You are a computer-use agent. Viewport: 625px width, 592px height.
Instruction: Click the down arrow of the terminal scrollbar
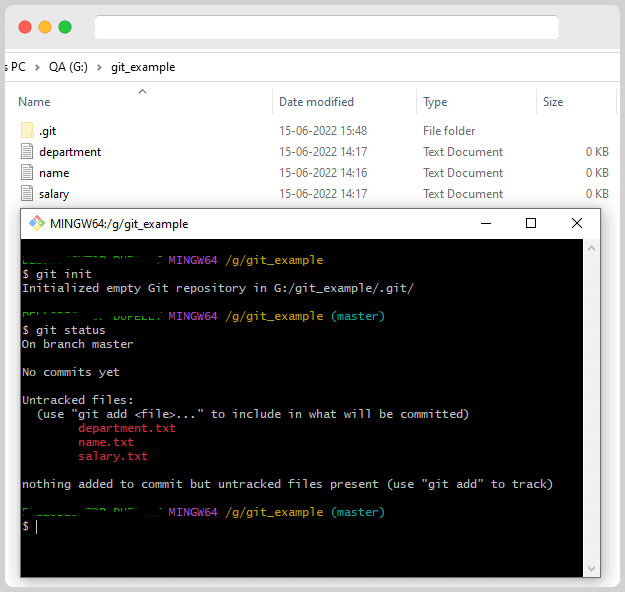(591, 568)
